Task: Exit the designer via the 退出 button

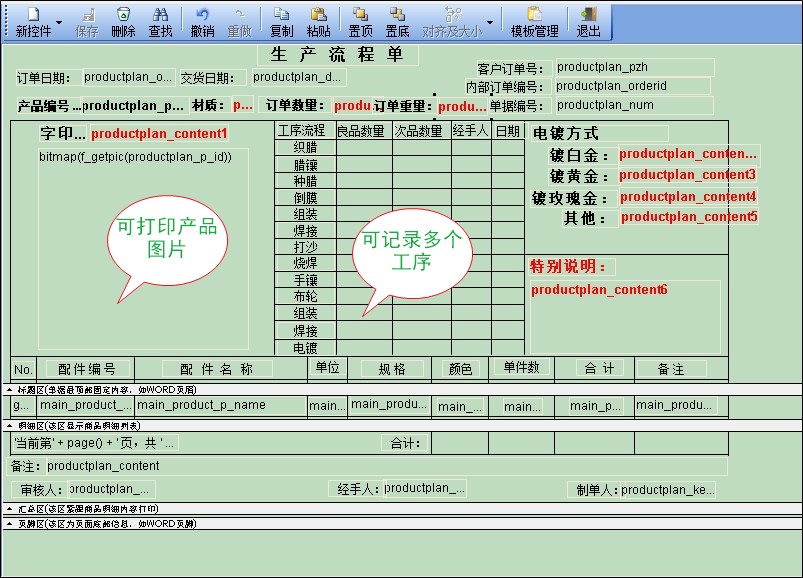Action: coord(589,21)
